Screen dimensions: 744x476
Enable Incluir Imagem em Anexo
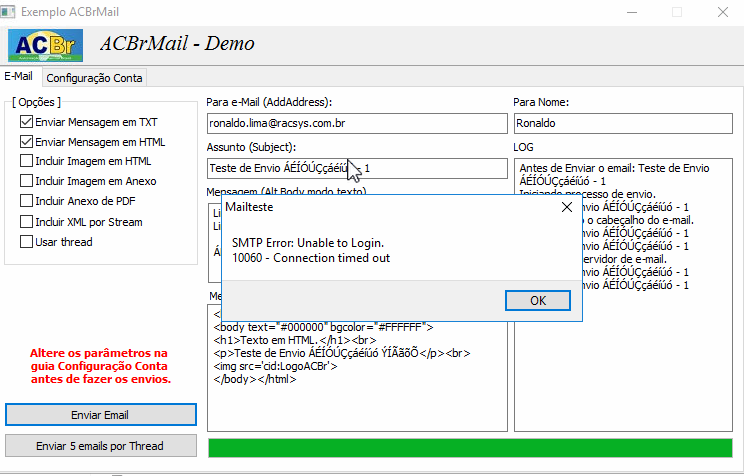click(x=27, y=181)
